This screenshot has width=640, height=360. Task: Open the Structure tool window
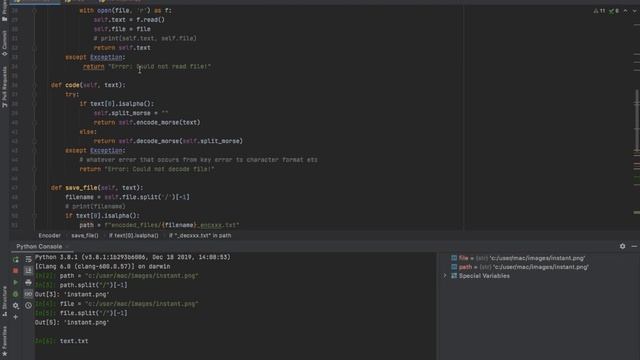pyautogui.click(x=4, y=301)
